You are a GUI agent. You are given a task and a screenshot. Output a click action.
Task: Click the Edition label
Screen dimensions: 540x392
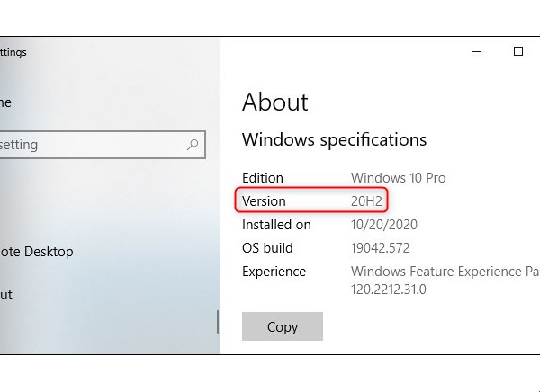point(263,178)
